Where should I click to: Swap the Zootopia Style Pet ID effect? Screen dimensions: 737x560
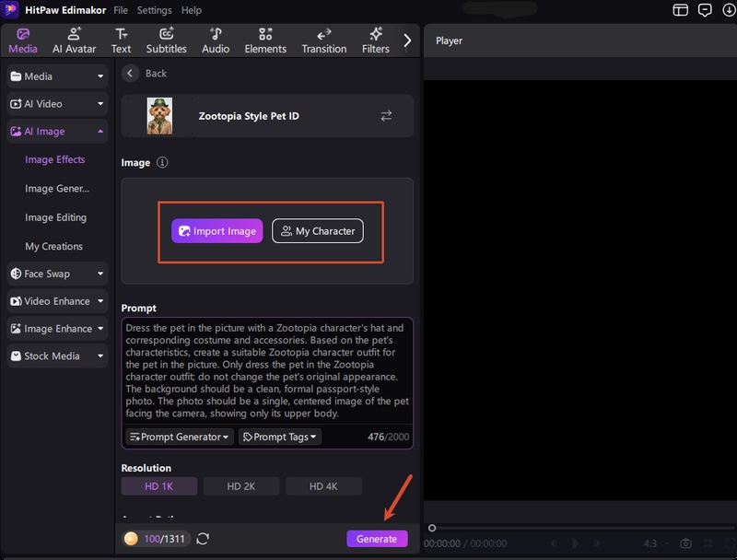pyautogui.click(x=386, y=116)
